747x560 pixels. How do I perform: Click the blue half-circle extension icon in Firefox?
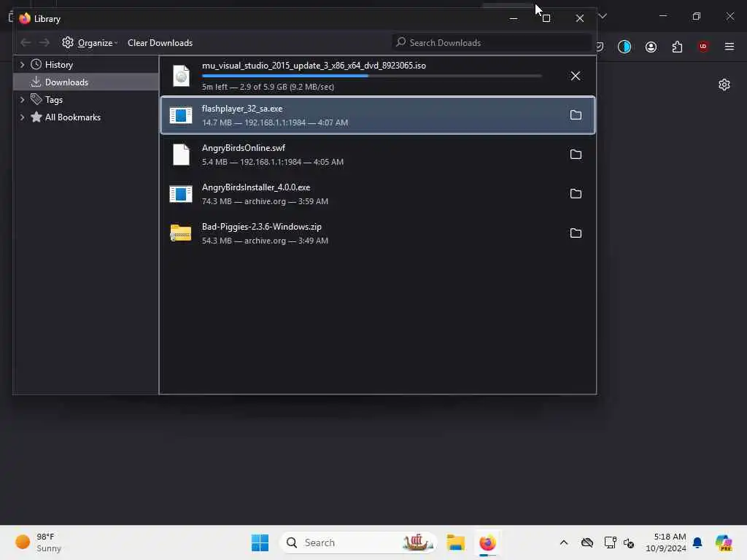pyautogui.click(x=624, y=47)
